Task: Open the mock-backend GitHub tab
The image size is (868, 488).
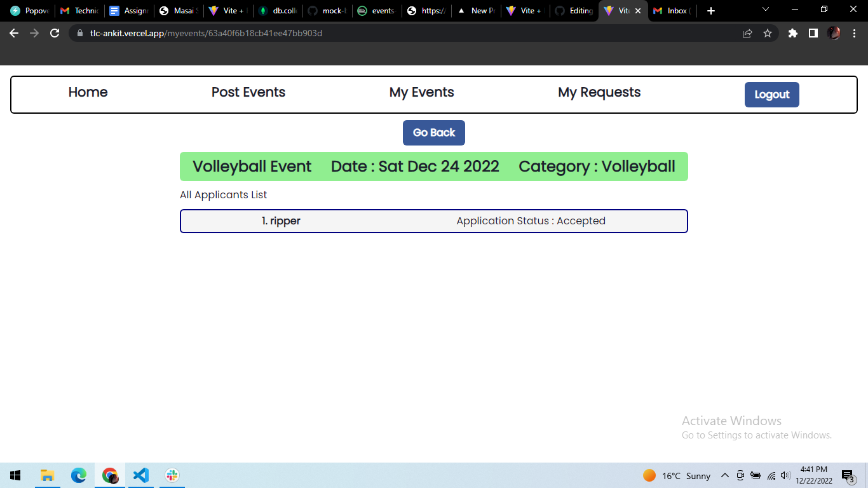Action: [328, 11]
